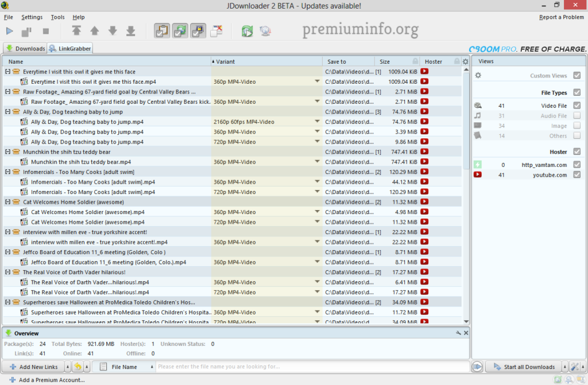
Task: Open the Settings menu
Action: click(32, 17)
